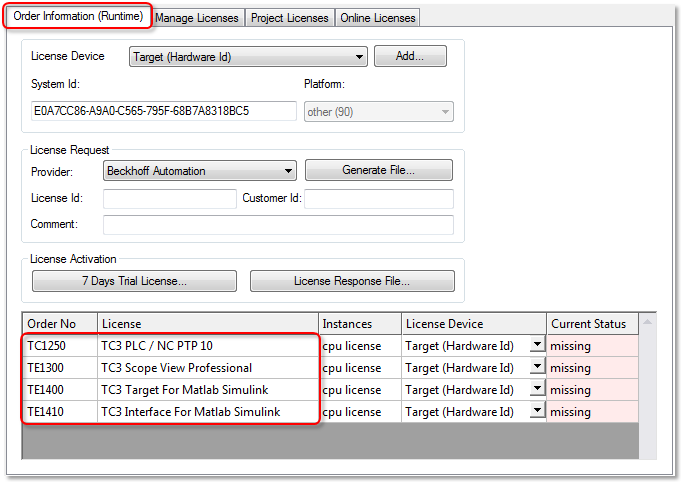This screenshot has width=681, height=482.
Task: Click cpu license cell in TC1250 row
Action: 360,346
